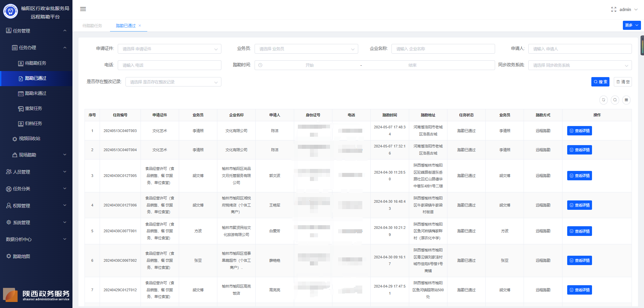Expand the 系统管理 sidebar menu
Screen dimensions: 644x308
(x=36, y=223)
